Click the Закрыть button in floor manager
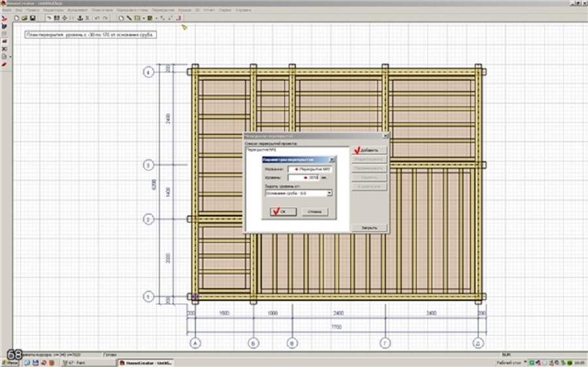This screenshot has height=367, width=588. [369, 227]
